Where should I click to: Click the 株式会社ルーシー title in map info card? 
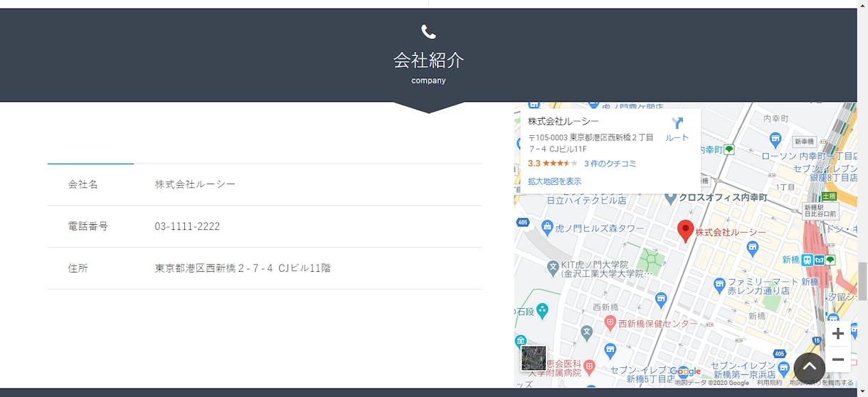coord(563,122)
